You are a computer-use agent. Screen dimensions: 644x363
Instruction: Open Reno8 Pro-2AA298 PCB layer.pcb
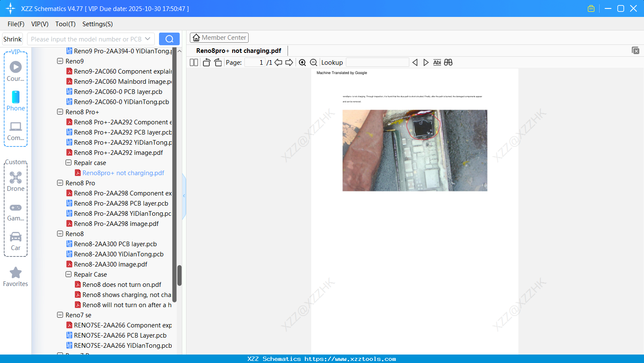point(117,203)
